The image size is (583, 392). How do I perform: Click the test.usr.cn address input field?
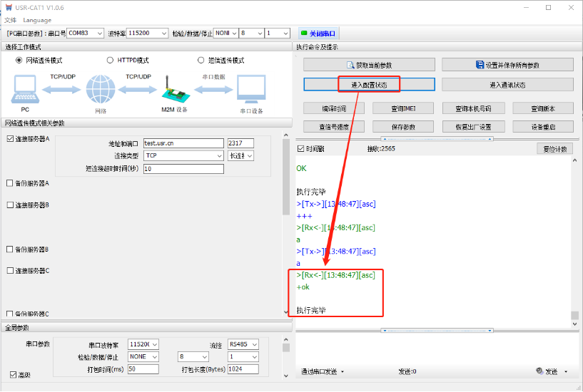(183, 143)
